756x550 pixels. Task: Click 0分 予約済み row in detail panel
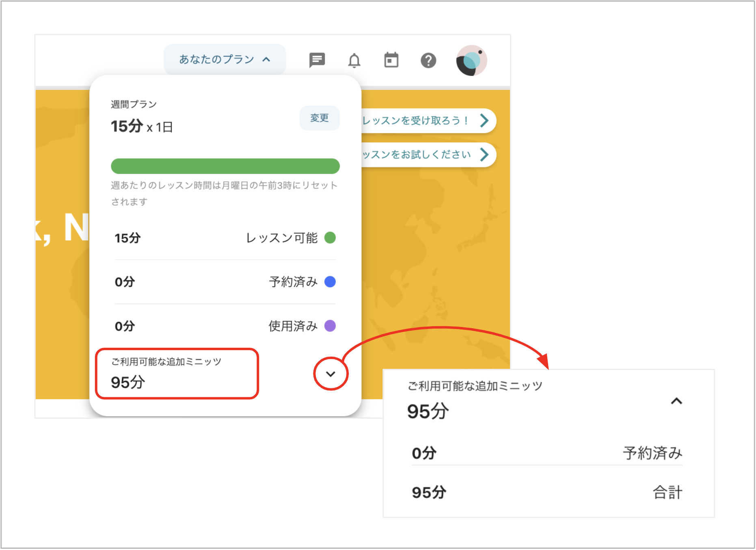[547, 453]
